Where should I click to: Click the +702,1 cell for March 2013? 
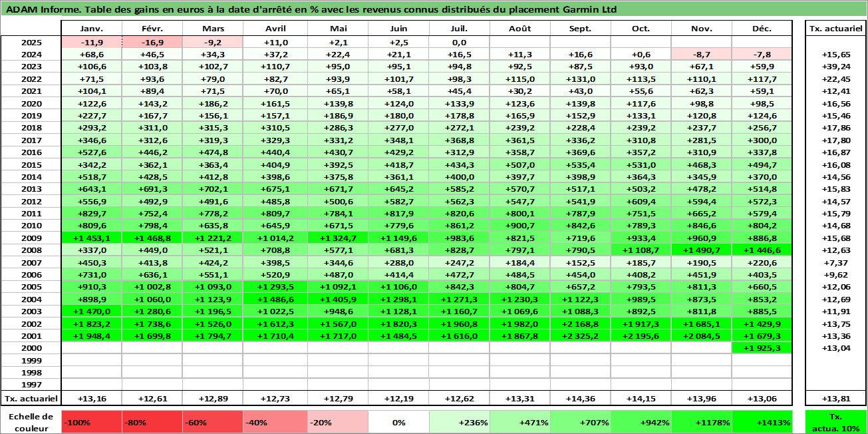pos(213,189)
